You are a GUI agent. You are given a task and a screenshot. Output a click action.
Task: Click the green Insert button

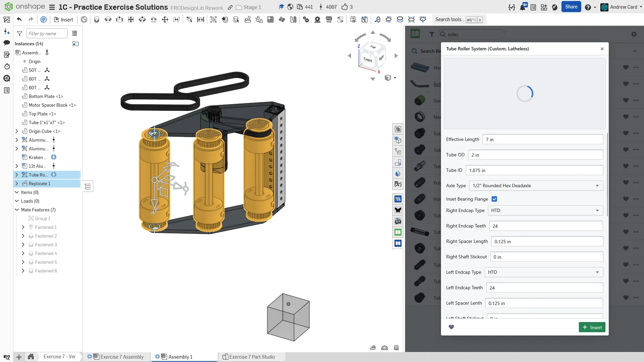pyautogui.click(x=592, y=327)
